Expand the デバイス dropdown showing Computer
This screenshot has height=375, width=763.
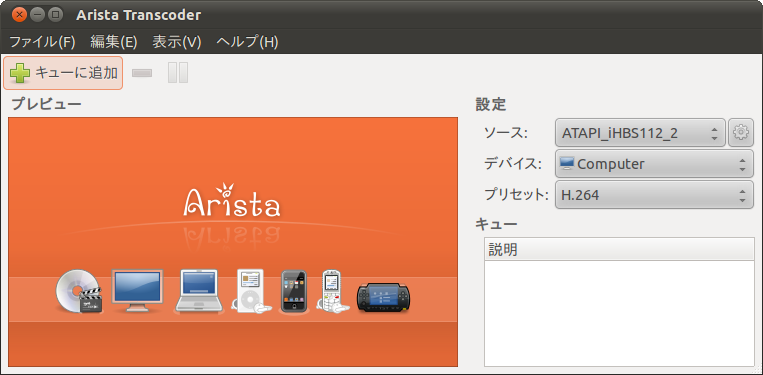[654, 164]
